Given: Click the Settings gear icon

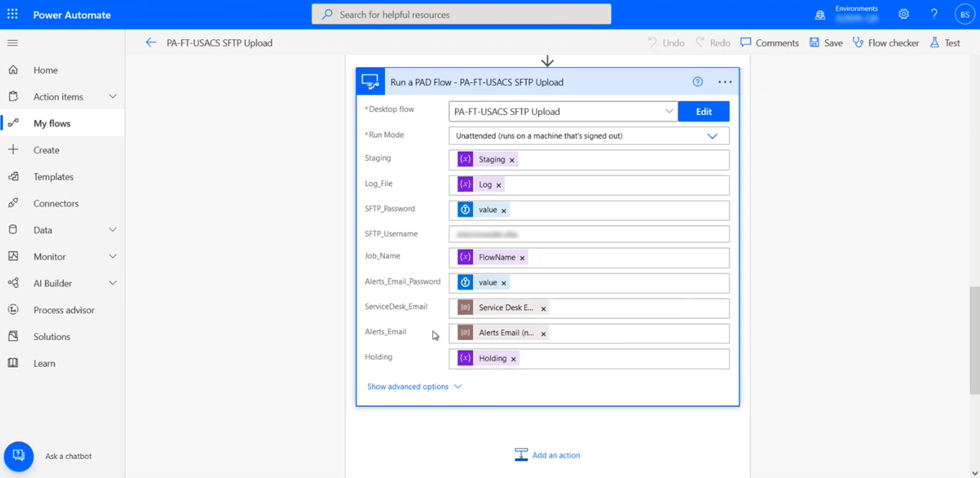Looking at the screenshot, I should point(903,15).
